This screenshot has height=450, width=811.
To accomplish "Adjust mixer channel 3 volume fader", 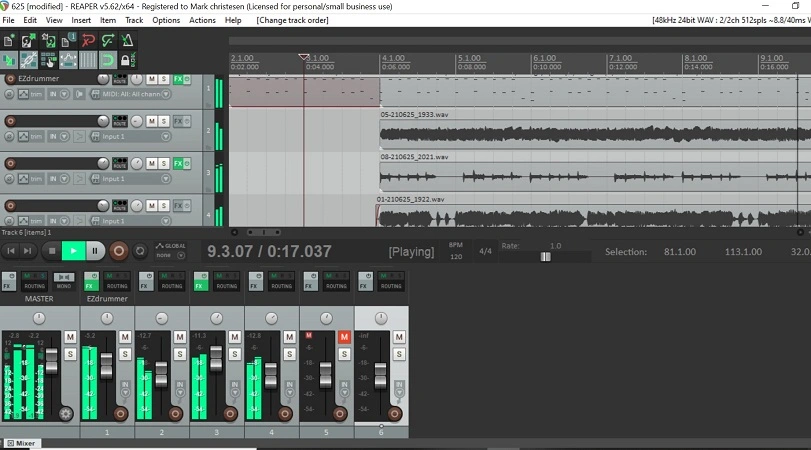I will [x=216, y=358].
